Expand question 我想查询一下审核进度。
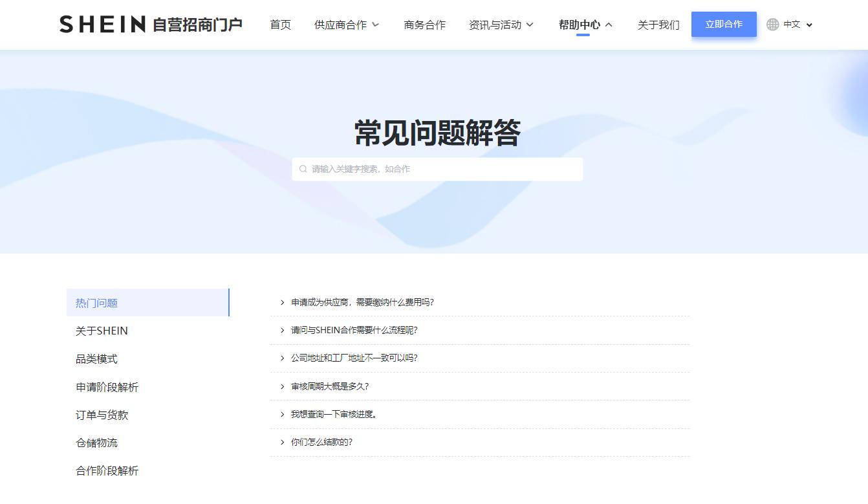The height and width of the screenshot is (504, 868). [x=480, y=414]
